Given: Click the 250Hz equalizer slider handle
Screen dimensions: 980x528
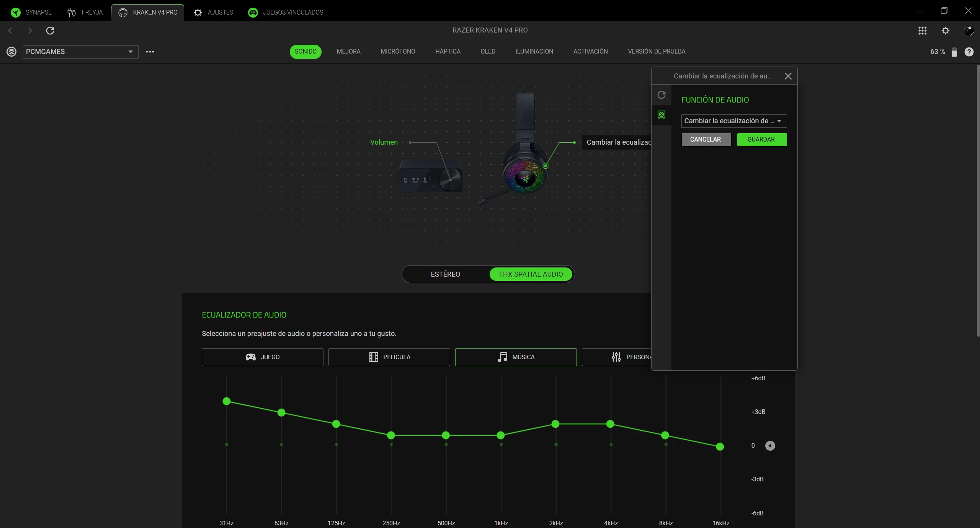Looking at the screenshot, I should coord(391,435).
